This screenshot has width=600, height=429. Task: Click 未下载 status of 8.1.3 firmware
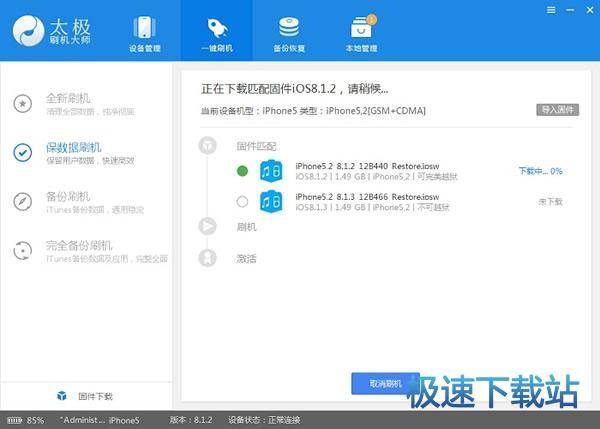coord(550,201)
